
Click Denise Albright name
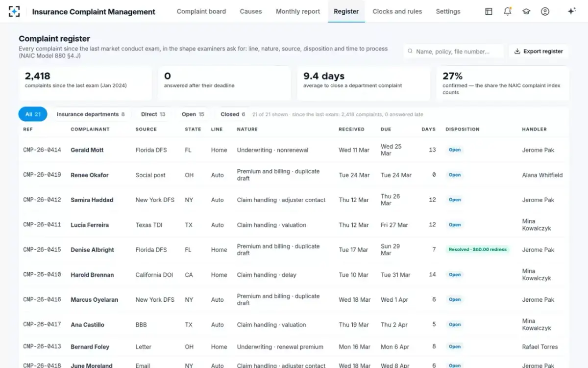[x=92, y=250]
